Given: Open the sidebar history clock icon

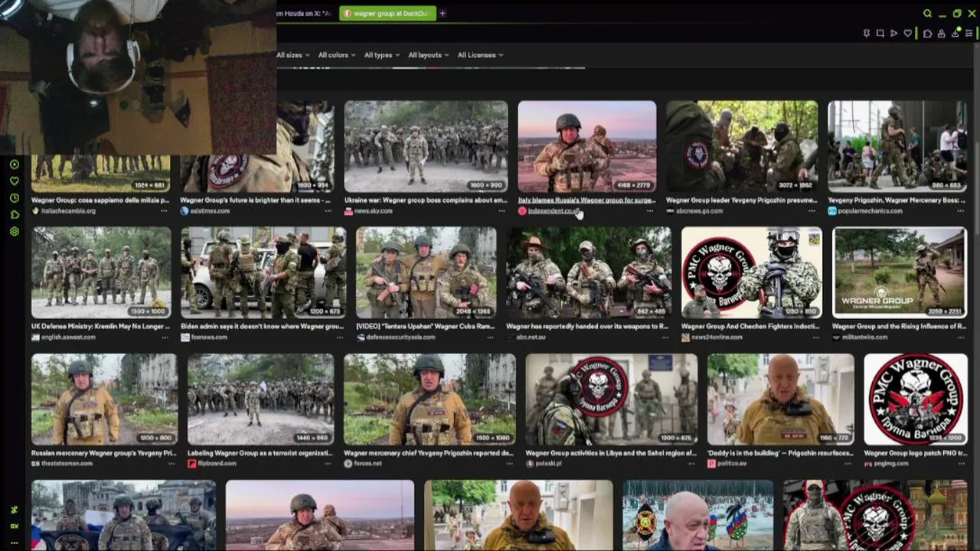Looking at the screenshot, I should (x=14, y=198).
